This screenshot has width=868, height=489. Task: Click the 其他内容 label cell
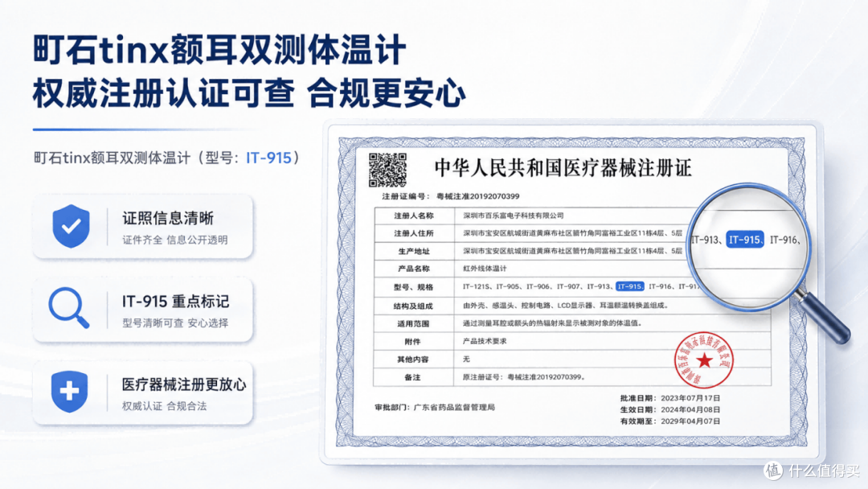[414, 359]
